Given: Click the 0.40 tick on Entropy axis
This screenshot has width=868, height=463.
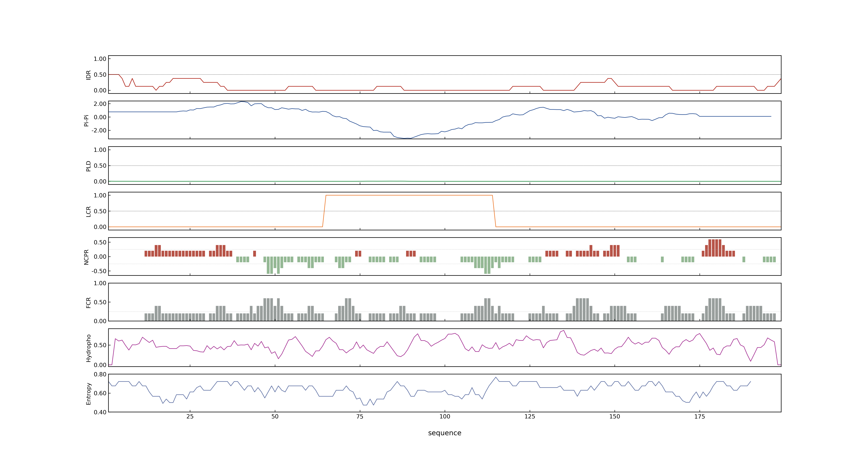Looking at the screenshot, I should pyautogui.click(x=100, y=412).
